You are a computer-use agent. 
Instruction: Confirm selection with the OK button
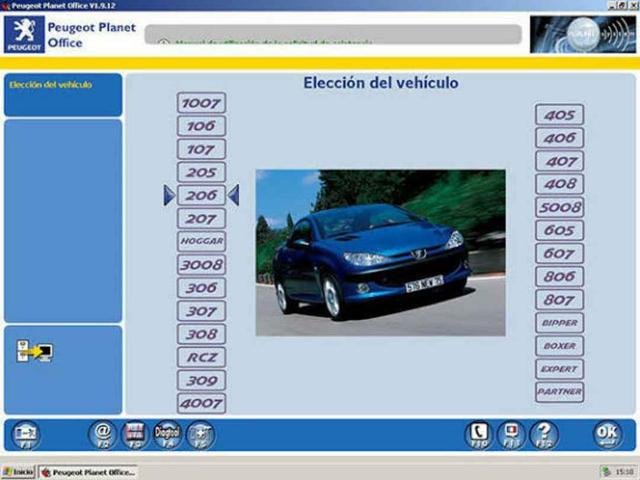[607, 434]
